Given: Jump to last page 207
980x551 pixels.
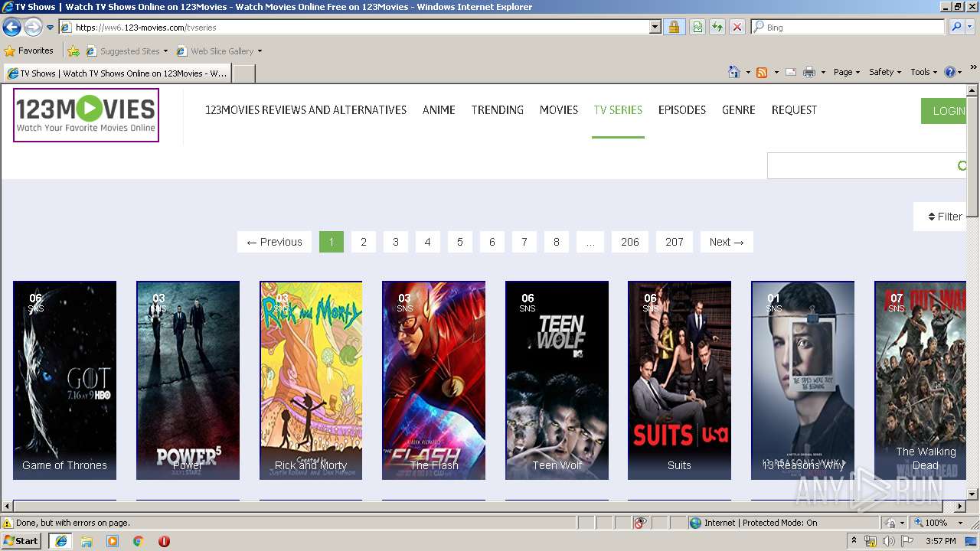Looking at the screenshot, I should pyautogui.click(x=675, y=242).
